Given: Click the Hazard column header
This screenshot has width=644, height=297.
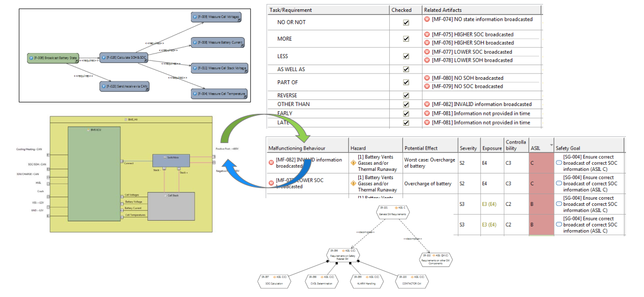Looking at the screenshot, I should [375, 145].
